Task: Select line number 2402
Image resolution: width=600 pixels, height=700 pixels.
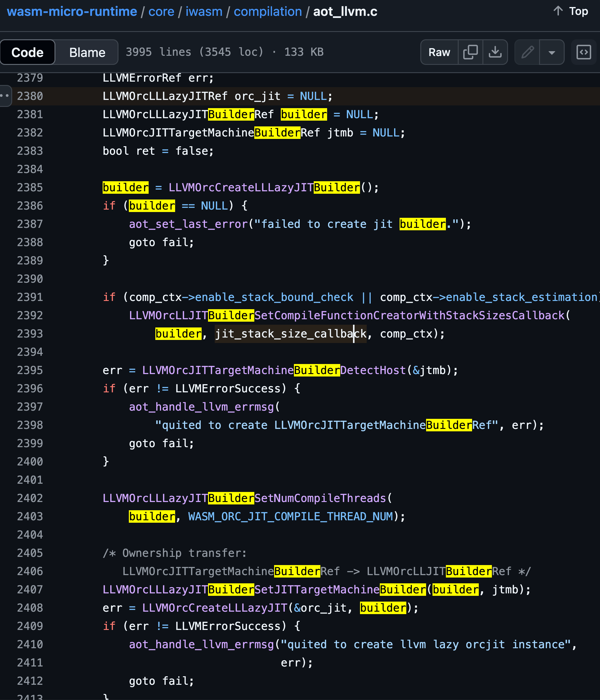Action: coord(30,498)
